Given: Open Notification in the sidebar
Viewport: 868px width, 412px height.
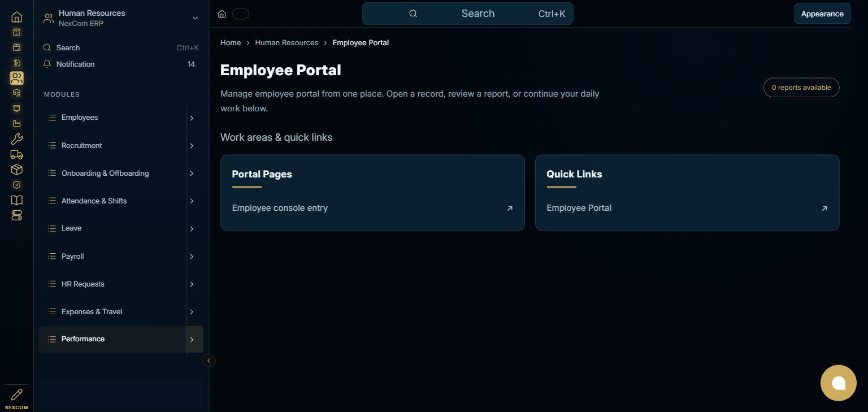Looking at the screenshot, I should pos(121,64).
